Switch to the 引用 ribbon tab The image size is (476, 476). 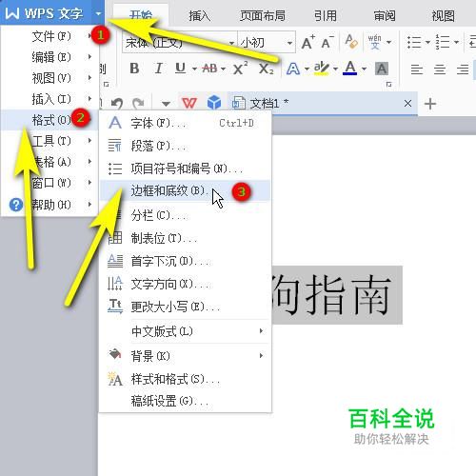pyautogui.click(x=326, y=15)
